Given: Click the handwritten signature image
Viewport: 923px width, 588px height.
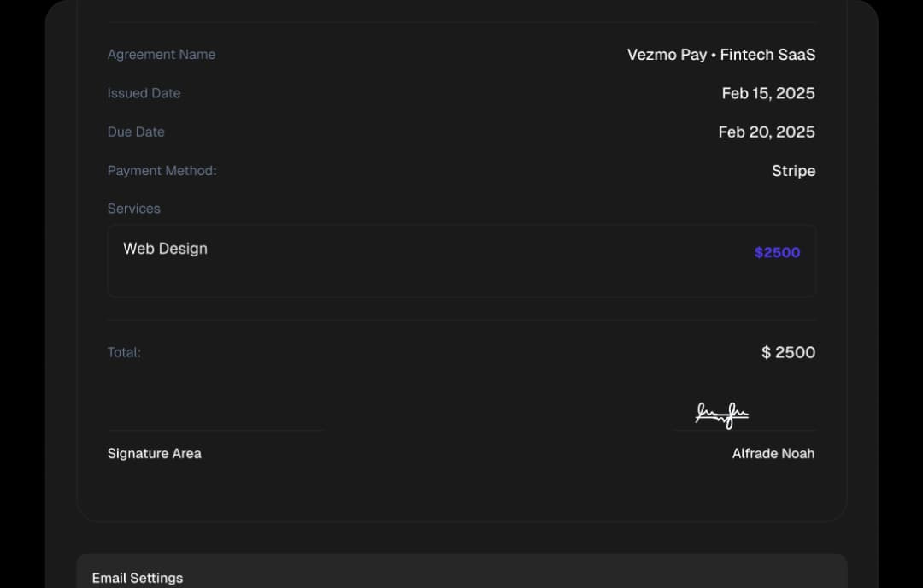Looking at the screenshot, I should click(722, 415).
